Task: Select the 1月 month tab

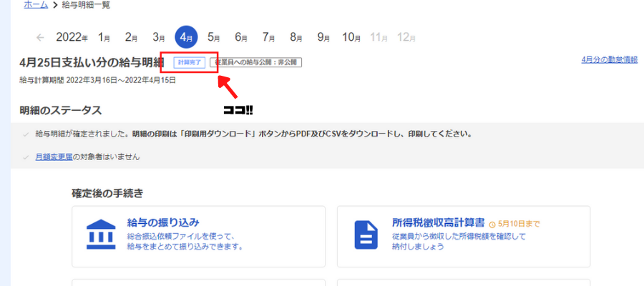Action: pyautogui.click(x=104, y=37)
